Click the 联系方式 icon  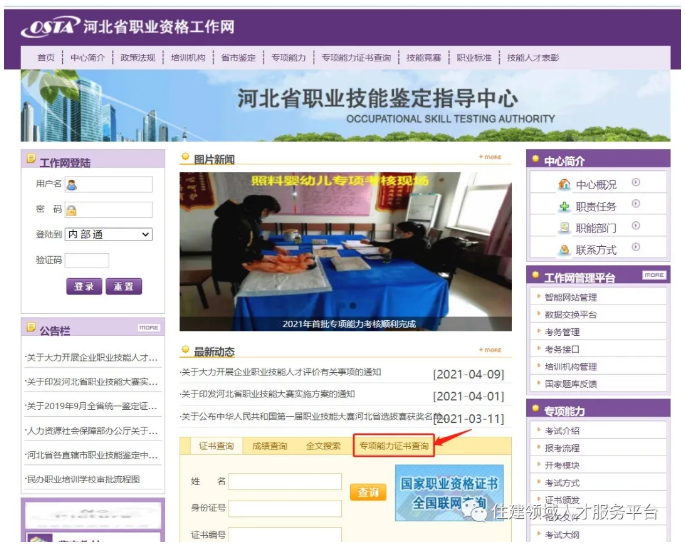[x=564, y=250]
